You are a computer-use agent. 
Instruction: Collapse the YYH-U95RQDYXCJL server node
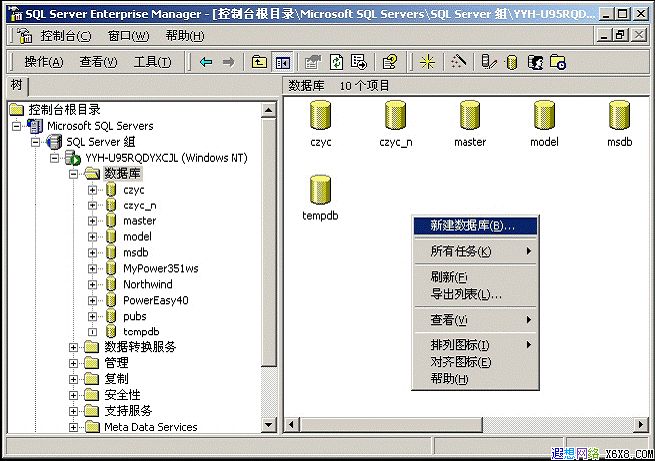point(54,158)
